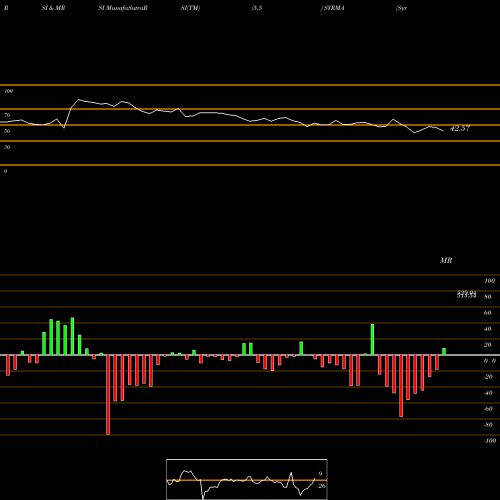Click the RSI value label 42.57
500x500 pixels.
pyautogui.click(x=460, y=128)
